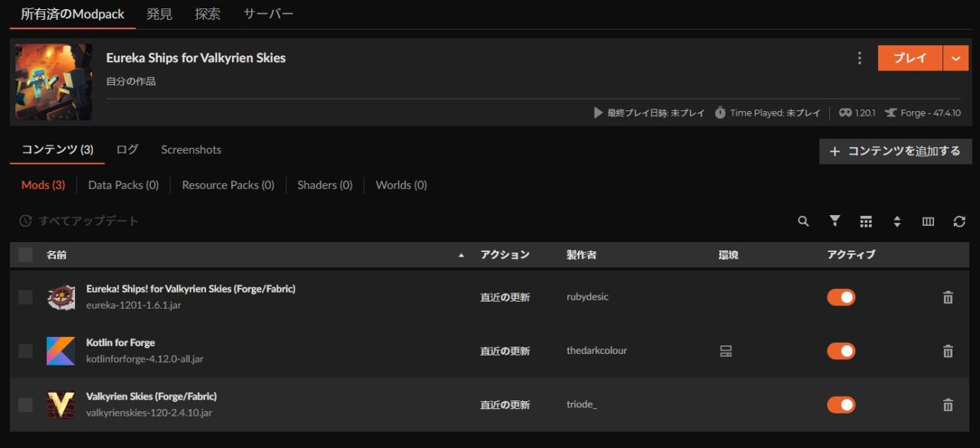Image resolution: width=980 pixels, height=448 pixels.
Task: Click コンテンツを追加する to add content
Action: pos(894,151)
